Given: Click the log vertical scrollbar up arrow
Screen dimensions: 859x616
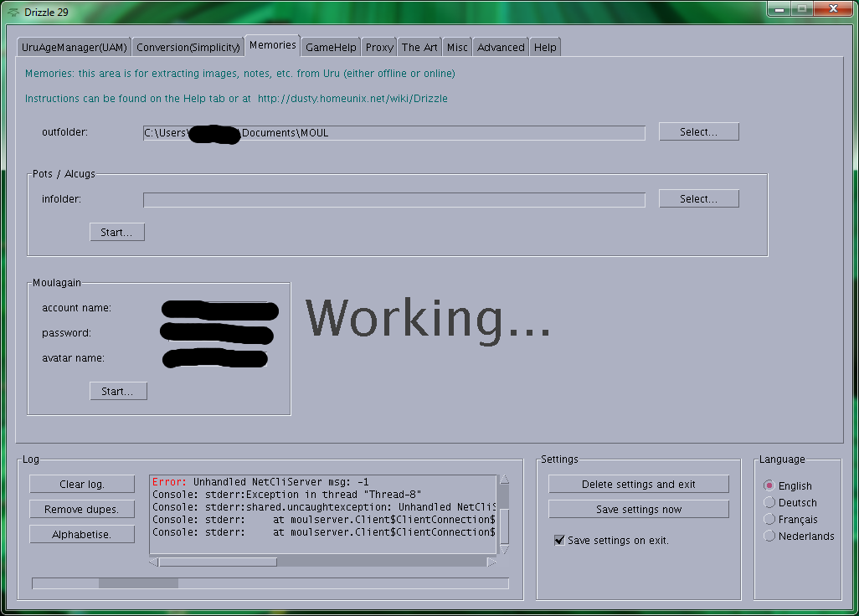Looking at the screenshot, I should [505, 480].
